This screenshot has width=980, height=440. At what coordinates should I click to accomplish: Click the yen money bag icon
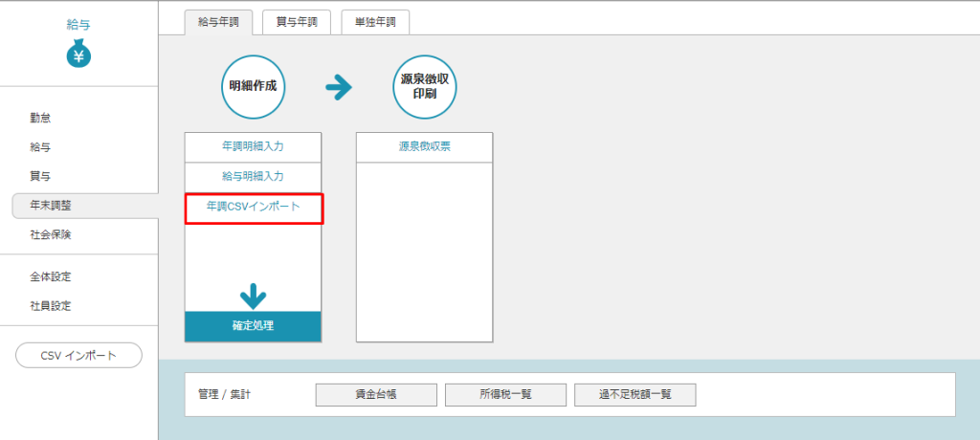pos(78,53)
